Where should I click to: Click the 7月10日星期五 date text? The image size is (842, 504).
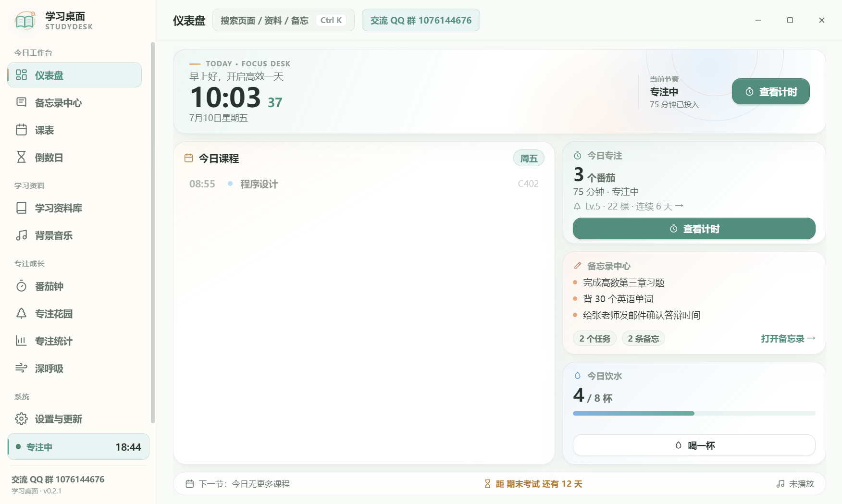218,118
